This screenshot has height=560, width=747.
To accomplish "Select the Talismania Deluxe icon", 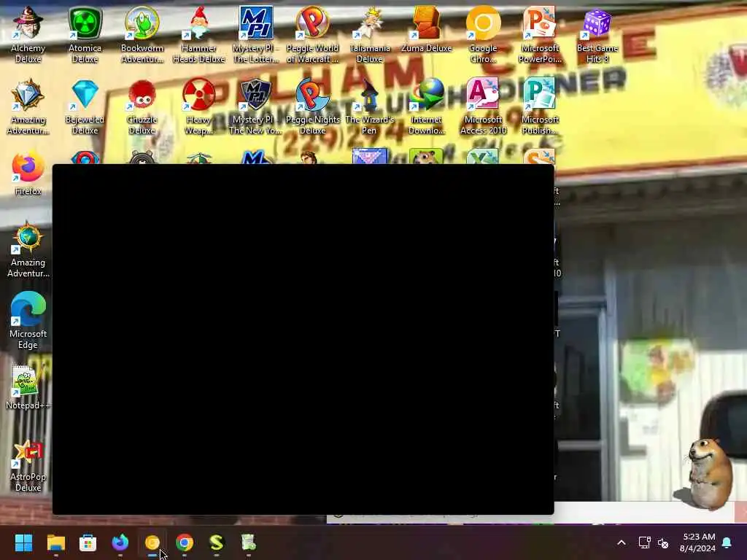I will tap(370, 34).
